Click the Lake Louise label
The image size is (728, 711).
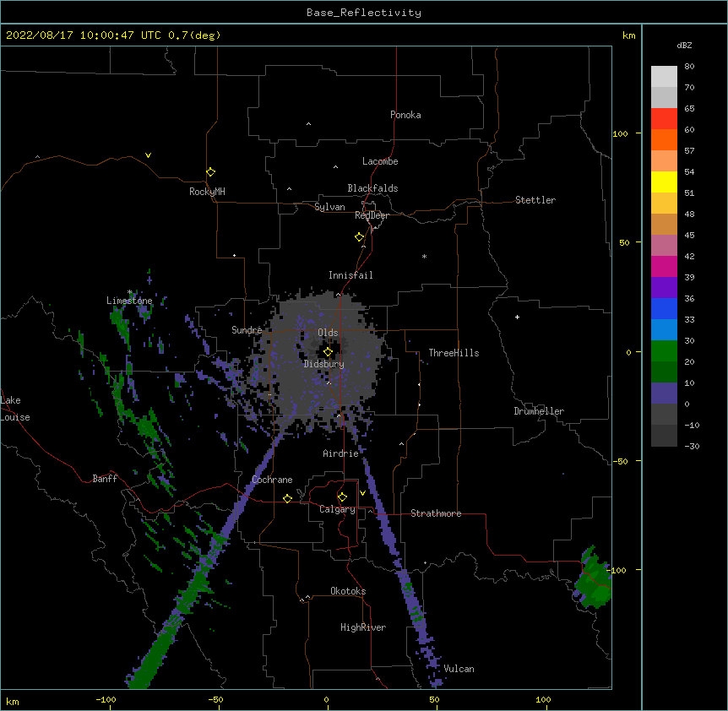[15, 409]
